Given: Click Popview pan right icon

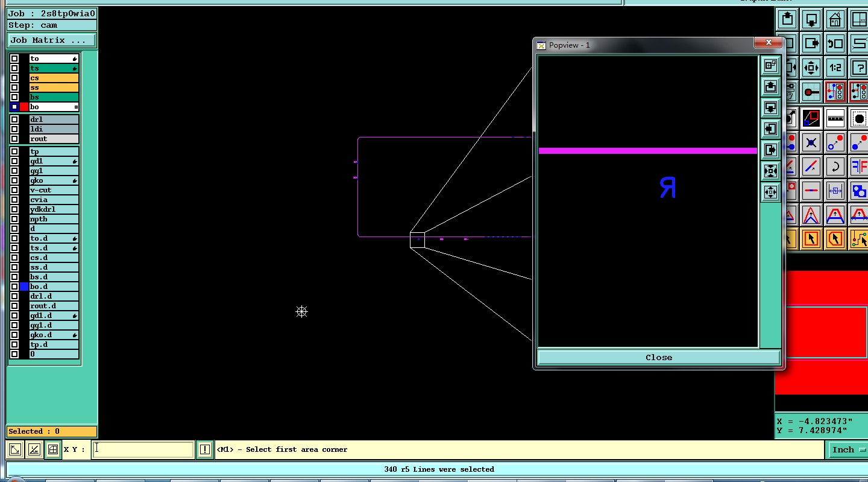Looking at the screenshot, I should click(770, 150).
